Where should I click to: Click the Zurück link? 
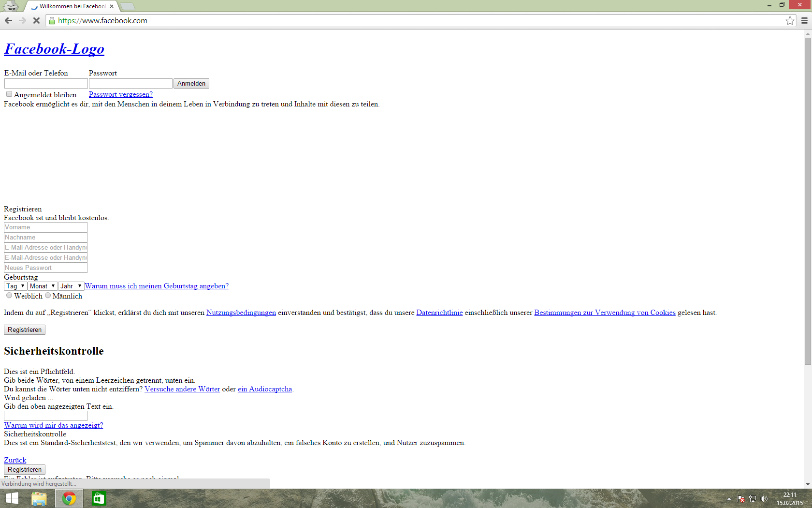coord(15,460)
